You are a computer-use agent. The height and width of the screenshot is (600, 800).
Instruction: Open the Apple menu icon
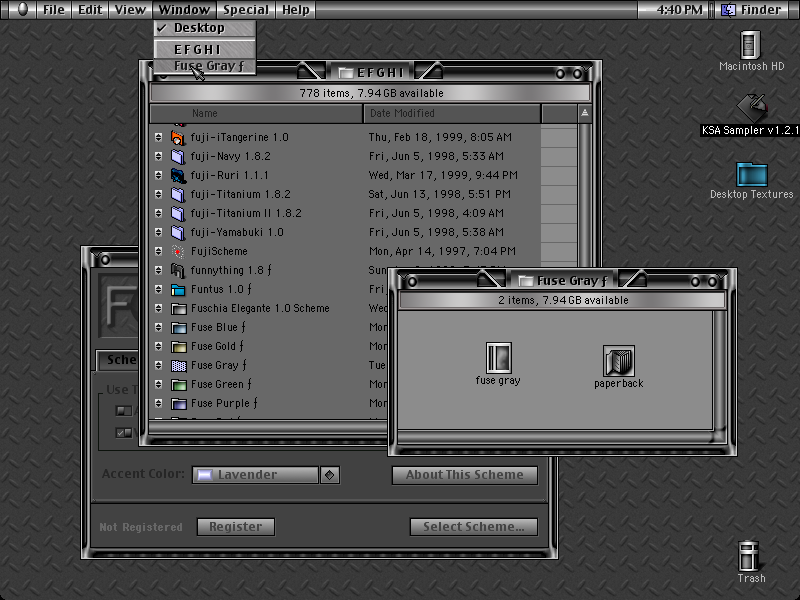(x=22, y=9)
